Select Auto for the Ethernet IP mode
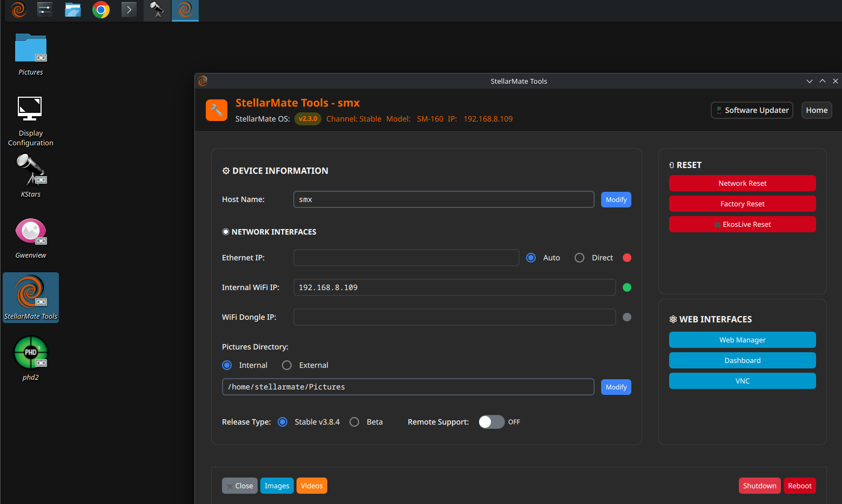This screenshot has width=842, height=504. click(531, 258)
